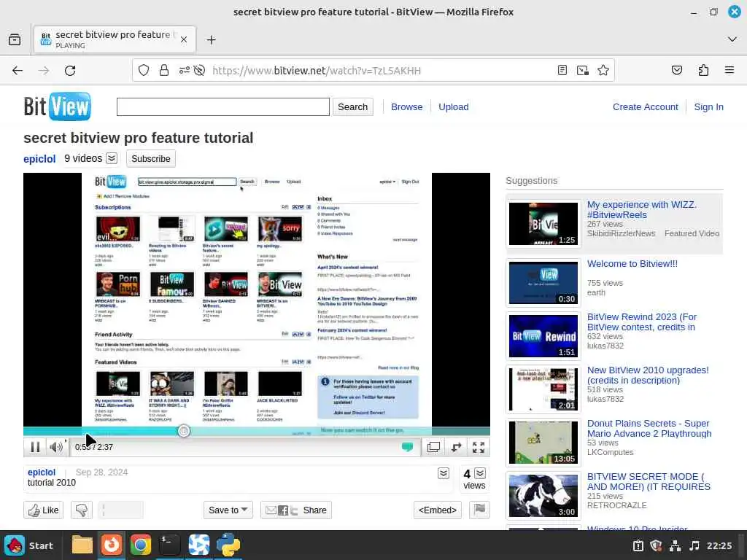Toggle Reader View icon
Viewport: 747px width, 560px height.
click(562, 71)
